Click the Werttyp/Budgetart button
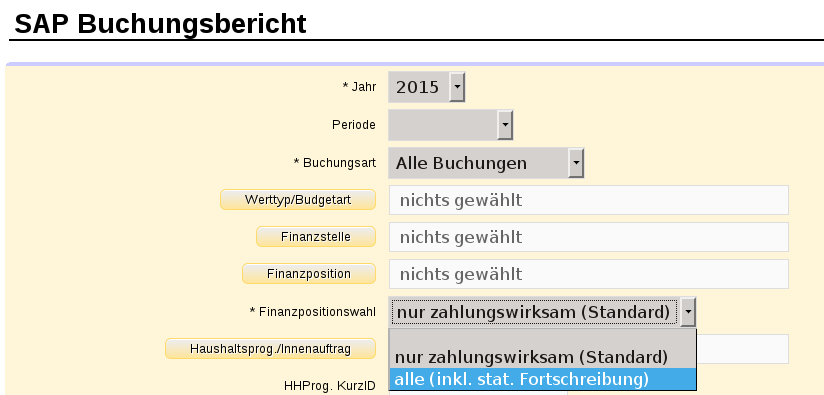Image resolution: width=824 pixels, height=395 pixels. coord(298,200)
